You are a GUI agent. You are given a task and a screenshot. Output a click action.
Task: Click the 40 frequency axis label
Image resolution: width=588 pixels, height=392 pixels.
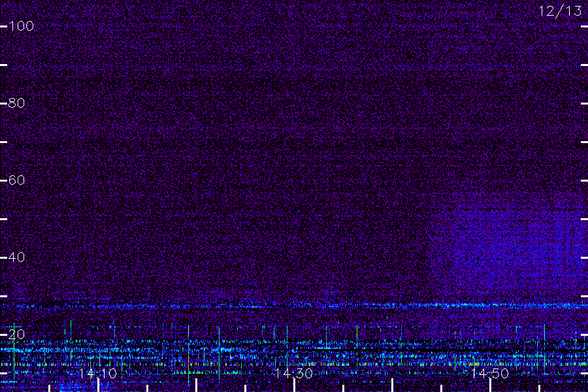(x=16, y=257)
